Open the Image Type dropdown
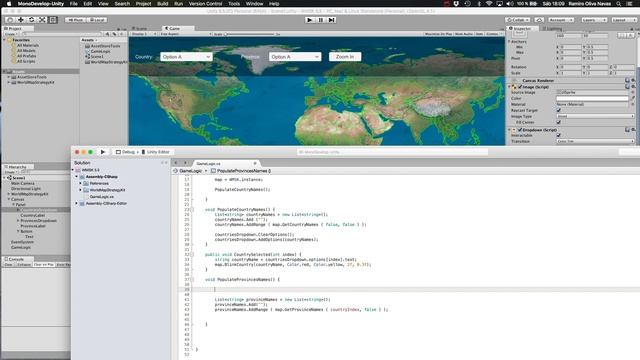The height and width of the screenshot is (360, 640). click(595, 116)
